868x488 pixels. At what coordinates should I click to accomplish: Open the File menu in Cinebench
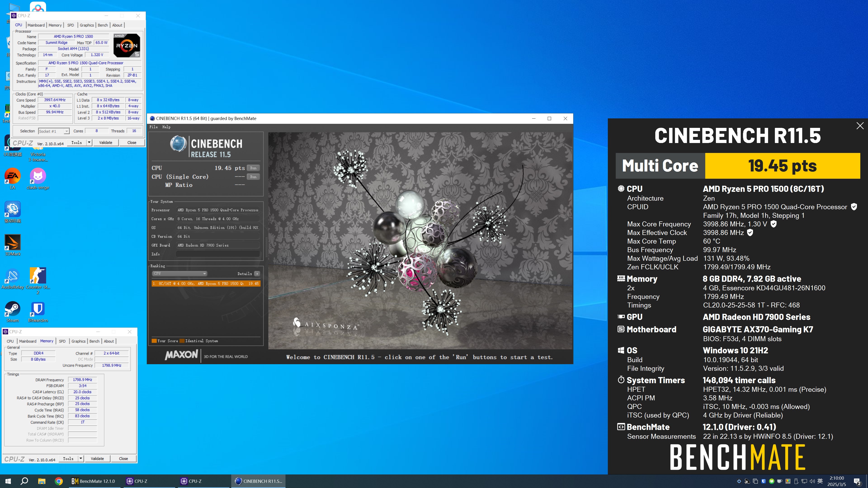tap(153, 127)
